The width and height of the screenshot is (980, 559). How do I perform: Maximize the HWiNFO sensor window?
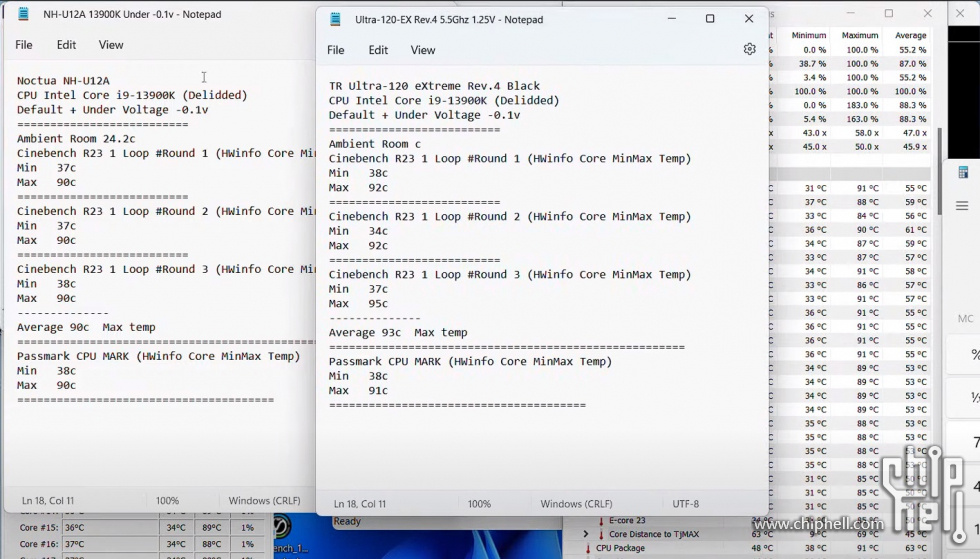click(x=889, y=13)
